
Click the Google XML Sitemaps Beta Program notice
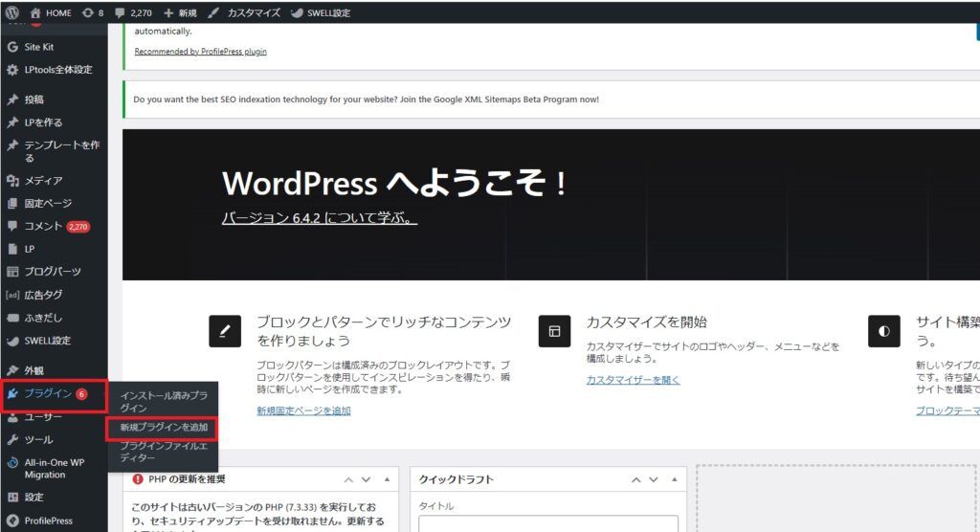click(366, 99)
